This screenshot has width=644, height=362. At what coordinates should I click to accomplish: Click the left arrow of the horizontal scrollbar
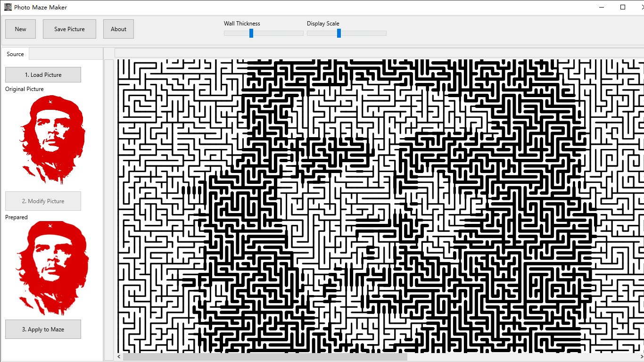(118, 356)
